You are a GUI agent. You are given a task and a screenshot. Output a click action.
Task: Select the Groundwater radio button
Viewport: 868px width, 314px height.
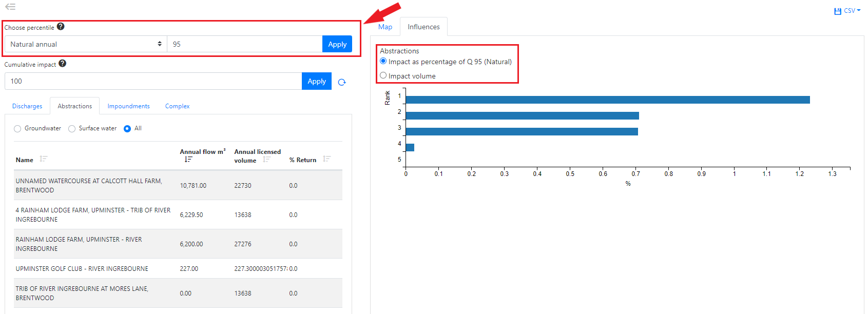[x=17, y=129]
